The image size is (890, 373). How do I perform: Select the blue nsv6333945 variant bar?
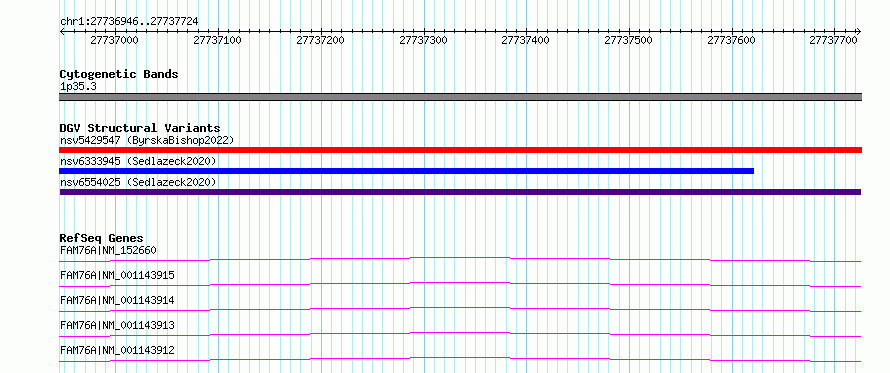(406, 171)
